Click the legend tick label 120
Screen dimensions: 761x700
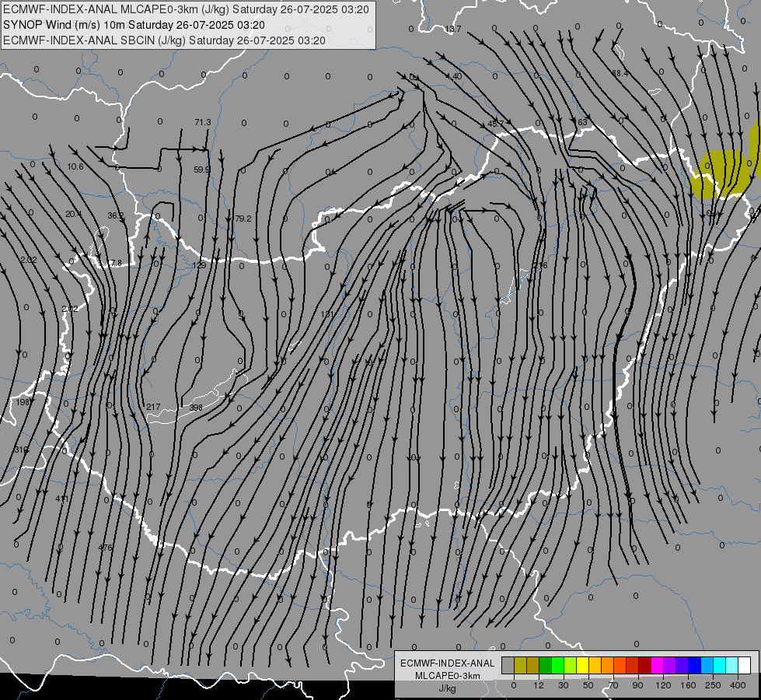point(663,685)
